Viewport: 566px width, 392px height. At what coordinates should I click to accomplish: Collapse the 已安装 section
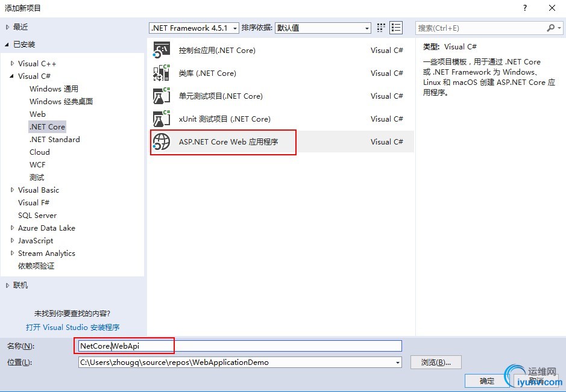[x=7, y=45]
